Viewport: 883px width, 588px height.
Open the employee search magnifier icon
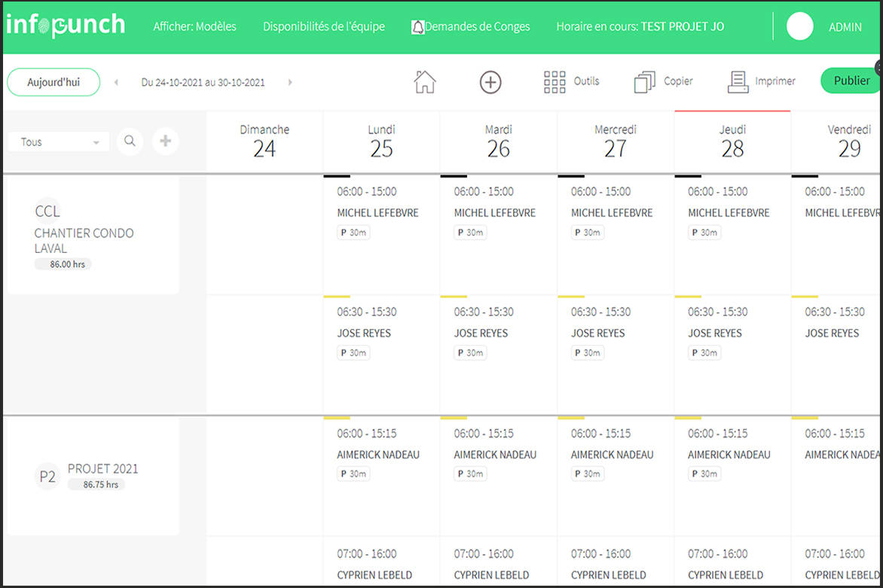tap(130, 141)
